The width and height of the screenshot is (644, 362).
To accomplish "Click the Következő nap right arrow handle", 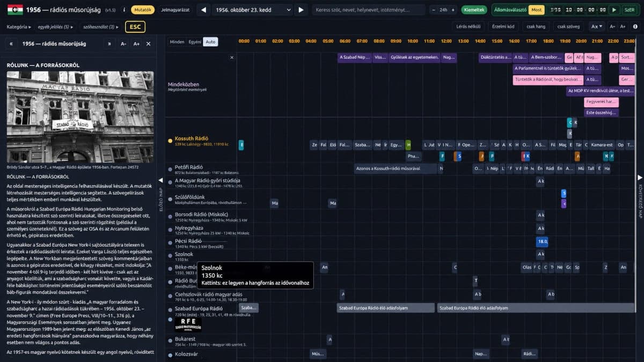I will click(x=640, y=178).
